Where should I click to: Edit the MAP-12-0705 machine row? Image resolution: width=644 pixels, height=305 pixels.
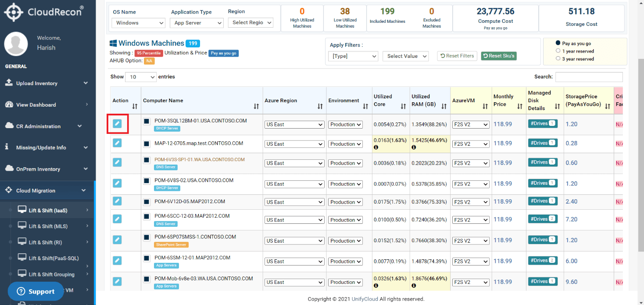pyautogui.click(x=117, y=143)
